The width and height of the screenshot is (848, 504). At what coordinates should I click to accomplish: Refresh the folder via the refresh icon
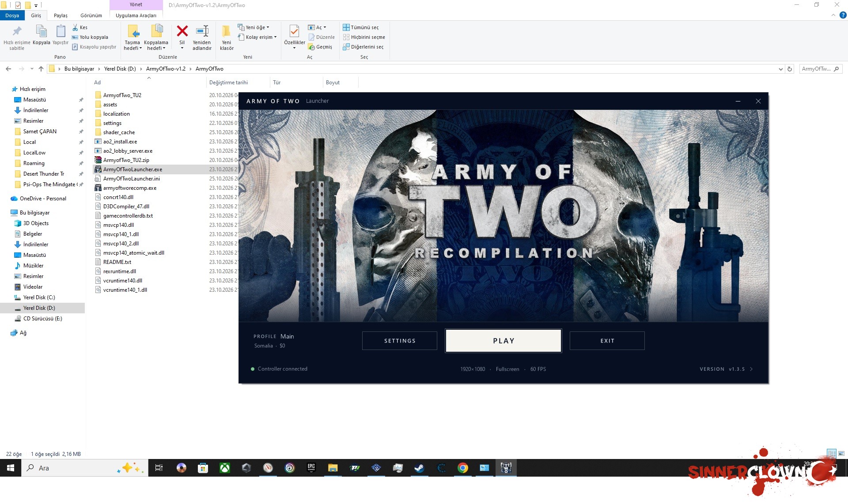[790, 69]
